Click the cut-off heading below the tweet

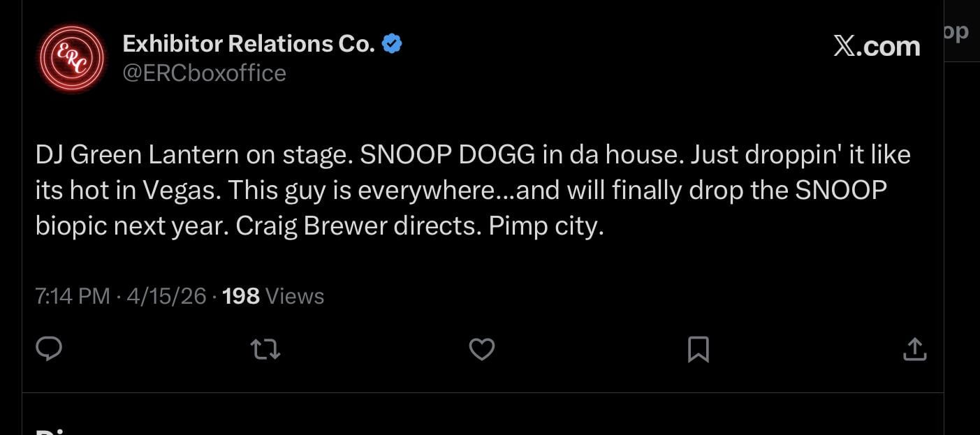tap(56, 431)
